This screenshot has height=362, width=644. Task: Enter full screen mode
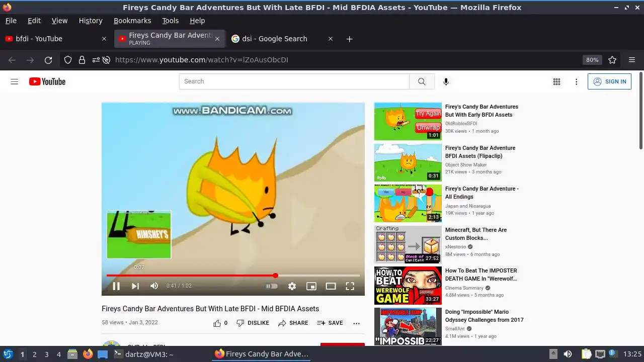(350, 286)
